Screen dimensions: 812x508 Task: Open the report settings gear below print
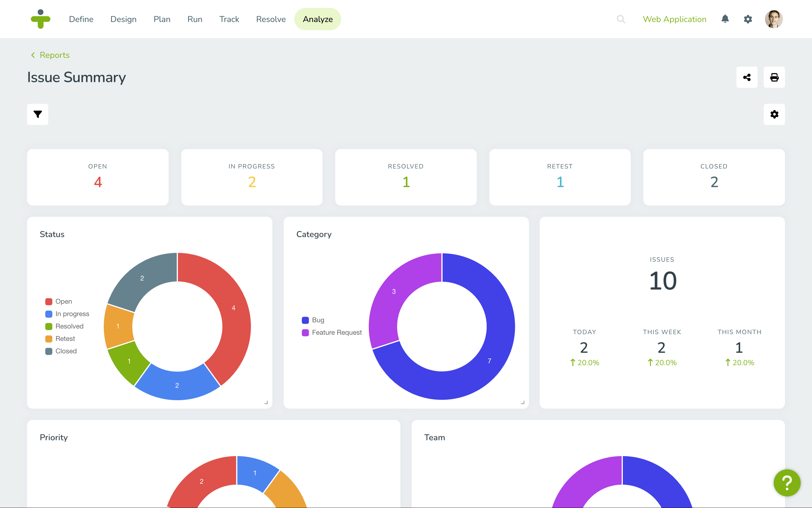(774, 114)
